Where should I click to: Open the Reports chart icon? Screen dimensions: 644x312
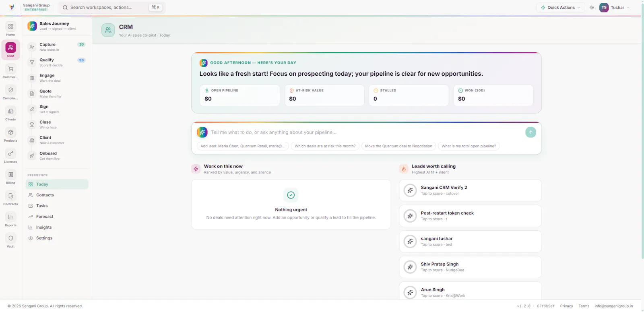coord(10,217)
